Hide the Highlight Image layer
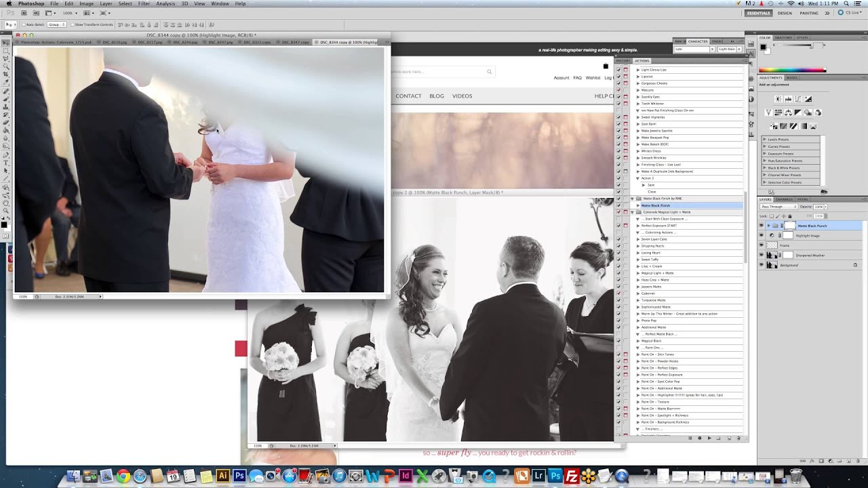The image size is (868, 488). click(x=761, y=235)
